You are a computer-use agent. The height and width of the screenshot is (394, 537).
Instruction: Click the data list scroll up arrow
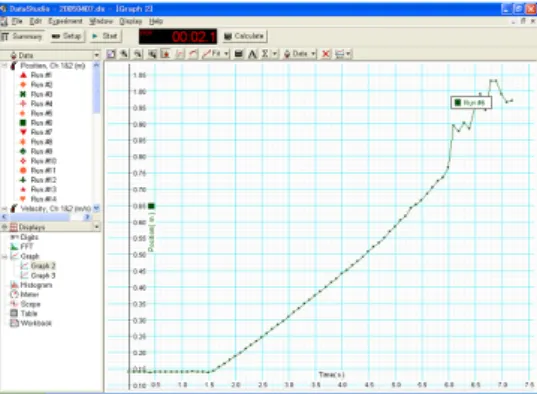pos(97,65)
